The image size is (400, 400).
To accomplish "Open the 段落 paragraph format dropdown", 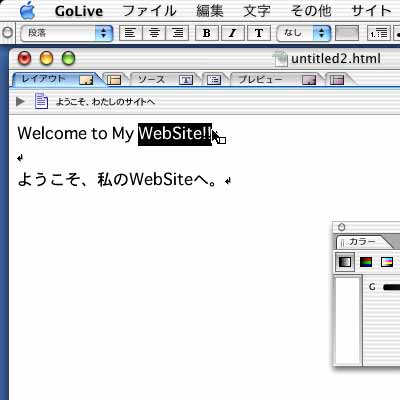I will [67, 33].
